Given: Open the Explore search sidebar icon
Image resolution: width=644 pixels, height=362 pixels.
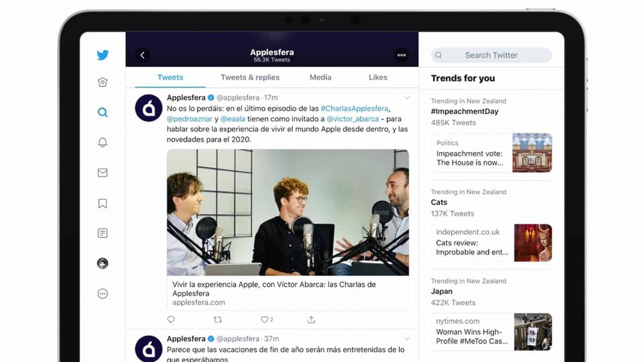Looking at the screenshot, I should click(103, 112).
